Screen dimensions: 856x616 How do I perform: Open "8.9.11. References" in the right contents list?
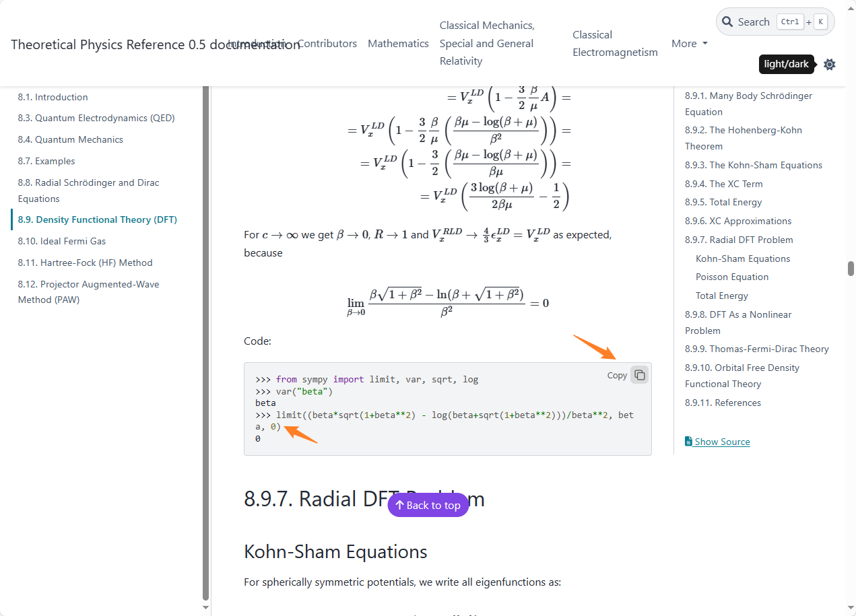pos(723,402)
